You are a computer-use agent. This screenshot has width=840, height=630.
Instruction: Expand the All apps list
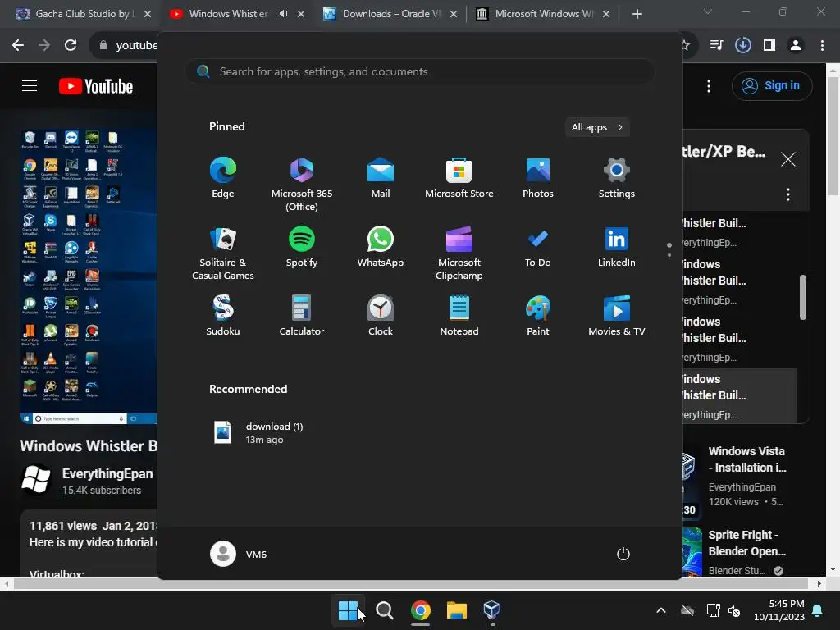coord(597,127)
